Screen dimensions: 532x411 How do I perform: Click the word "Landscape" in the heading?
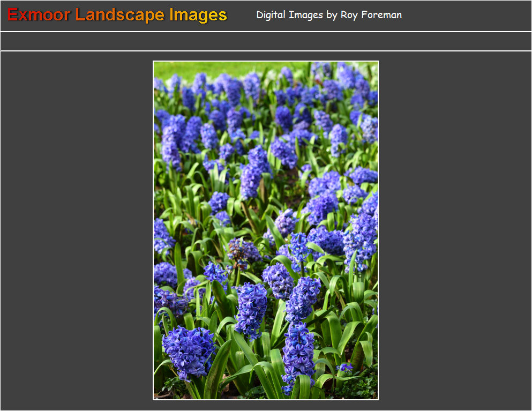pyautogui.click(x=120, y=15)
